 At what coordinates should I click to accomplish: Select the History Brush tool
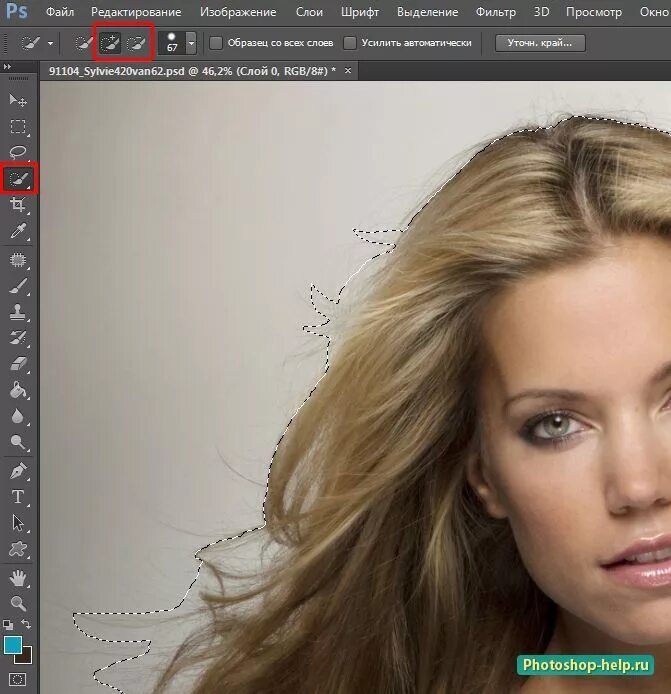[18, 338]
